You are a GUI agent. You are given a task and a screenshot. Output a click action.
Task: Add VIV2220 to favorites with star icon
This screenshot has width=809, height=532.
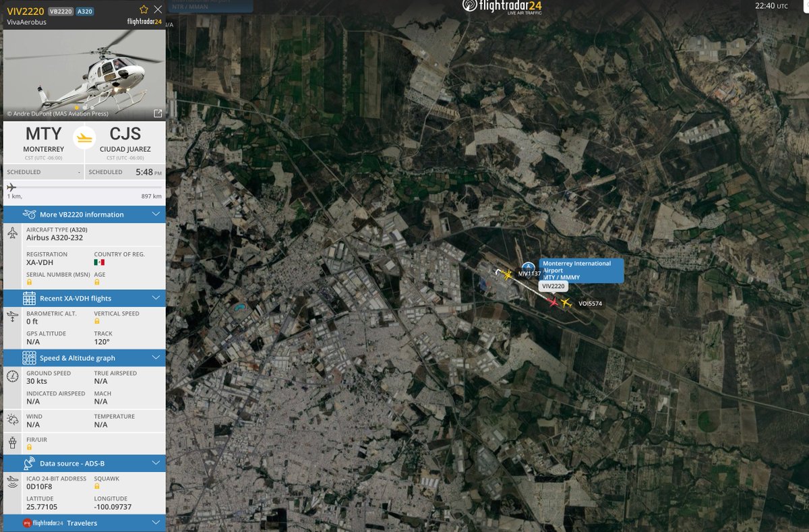[x=144, y=9]
